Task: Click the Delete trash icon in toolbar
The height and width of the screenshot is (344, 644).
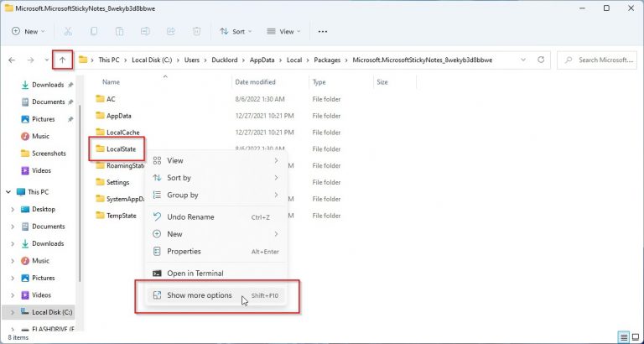Action: coord(197,31)
